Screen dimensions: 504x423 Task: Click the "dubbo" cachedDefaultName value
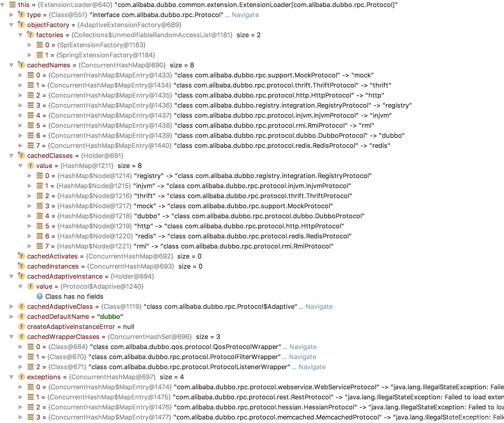click(110, 317)
